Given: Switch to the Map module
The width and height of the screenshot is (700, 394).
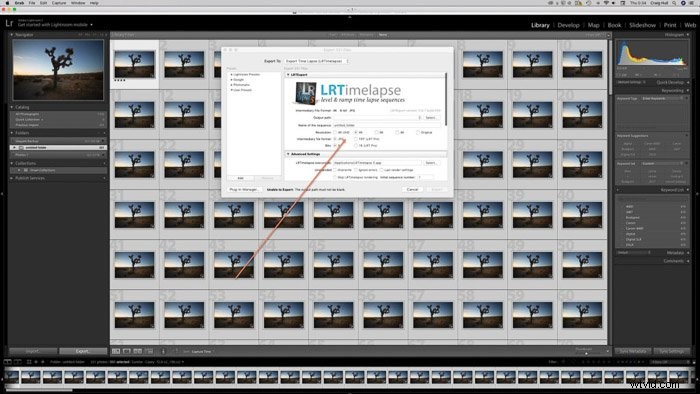Looking at the screenshot, I should tap(593, 25).
